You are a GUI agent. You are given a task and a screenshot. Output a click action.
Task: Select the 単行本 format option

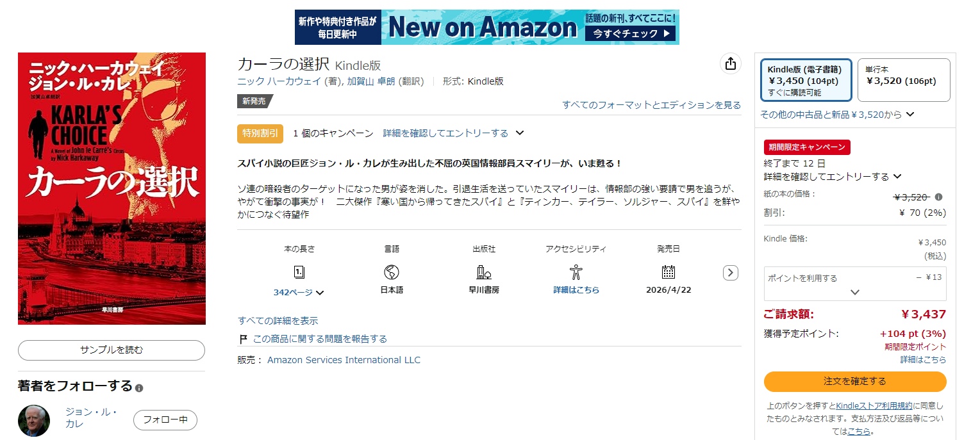[x=904, y=80]
